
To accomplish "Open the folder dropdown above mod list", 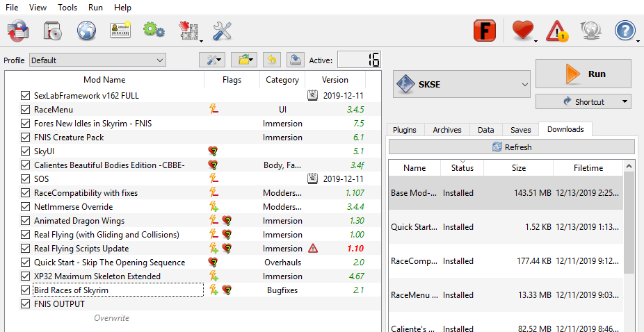I will (244, 60).
